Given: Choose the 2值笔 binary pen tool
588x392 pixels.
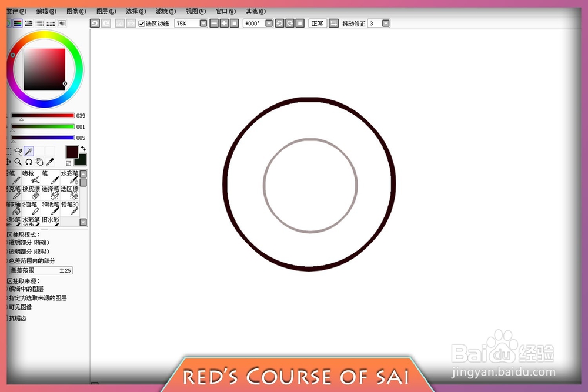Looking at the screenshot, I should point(31,208).
